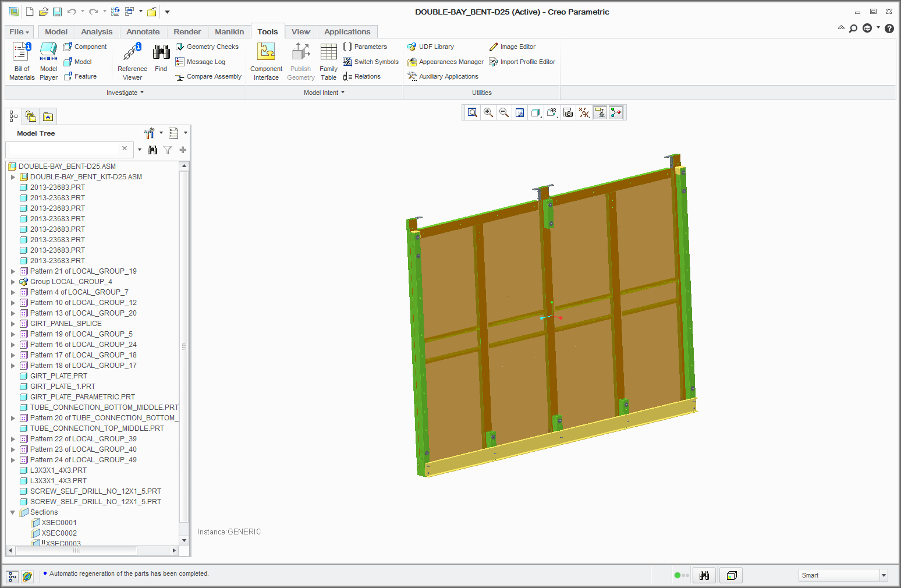Open the Bill of Materials tool
Viewport: 901px width, 588px height.
point(22,61)
